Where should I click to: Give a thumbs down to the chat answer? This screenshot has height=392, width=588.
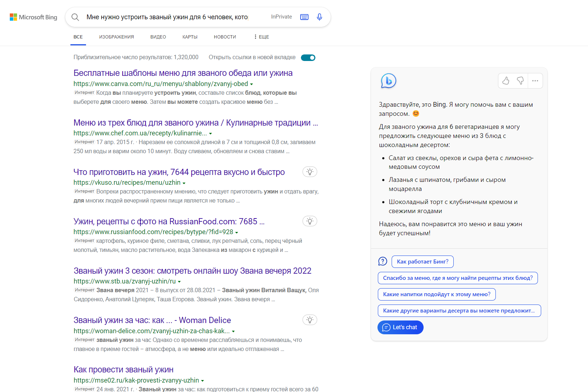pos(520,81)
